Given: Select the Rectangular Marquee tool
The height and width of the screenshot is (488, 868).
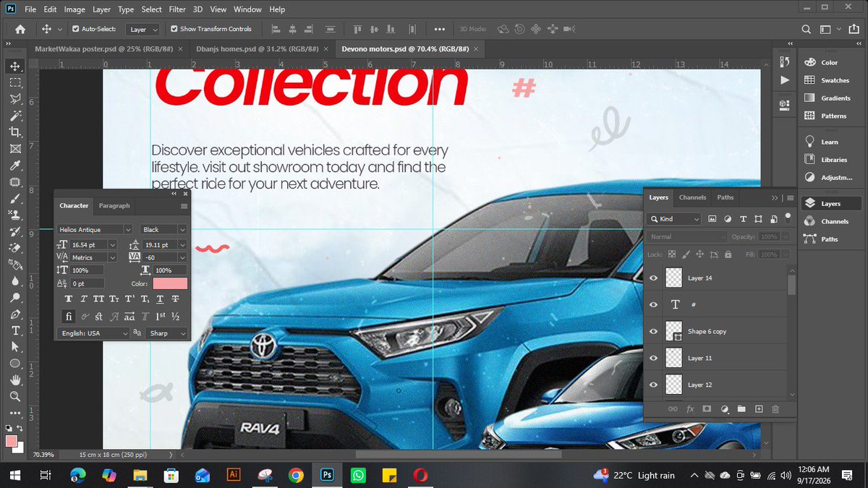Looking at the screenshot, I should click(15, 82).
